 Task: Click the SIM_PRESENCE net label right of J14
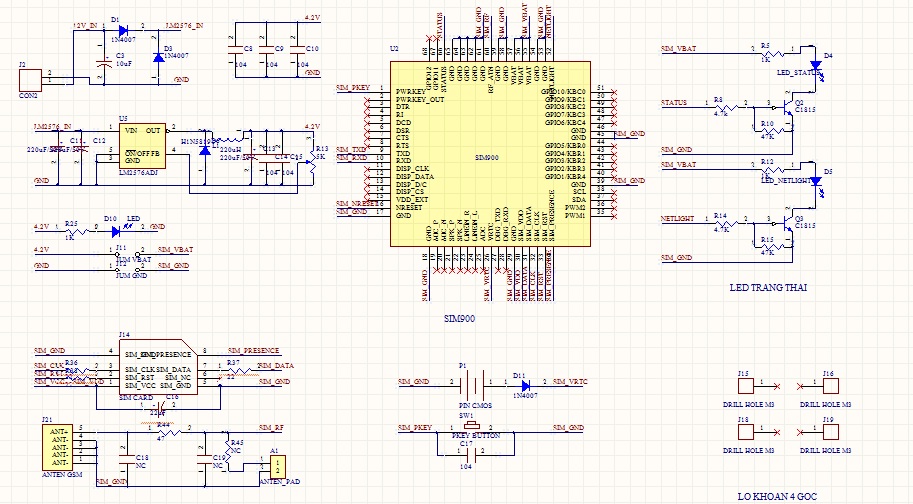point(253,350)
